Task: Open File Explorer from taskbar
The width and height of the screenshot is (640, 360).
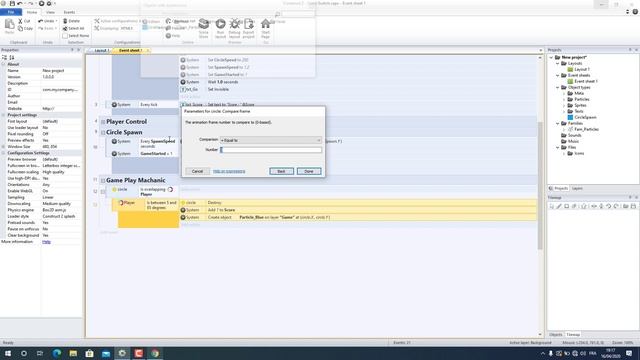Action: tap(73, 353)
